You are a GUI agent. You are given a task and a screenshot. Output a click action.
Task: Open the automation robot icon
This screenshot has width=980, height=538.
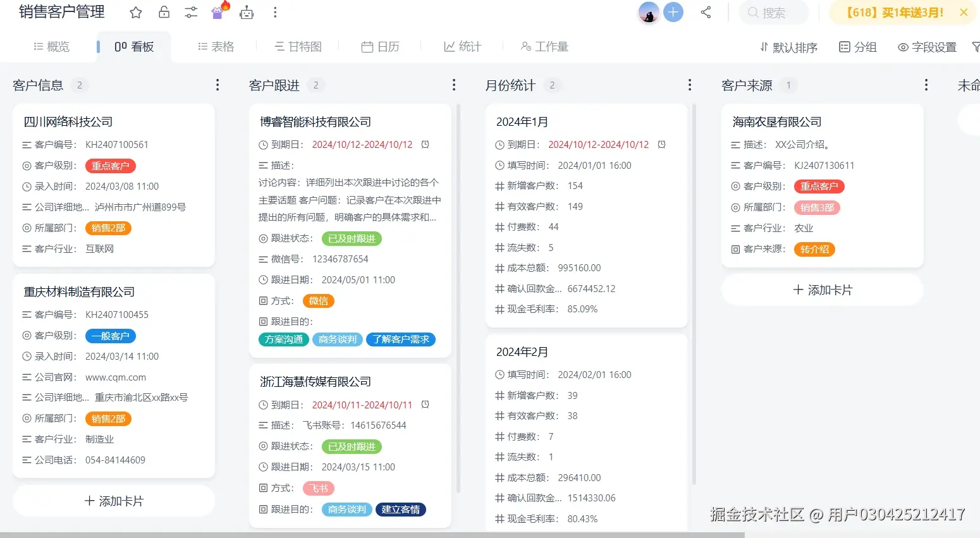[x=247, y=12]
